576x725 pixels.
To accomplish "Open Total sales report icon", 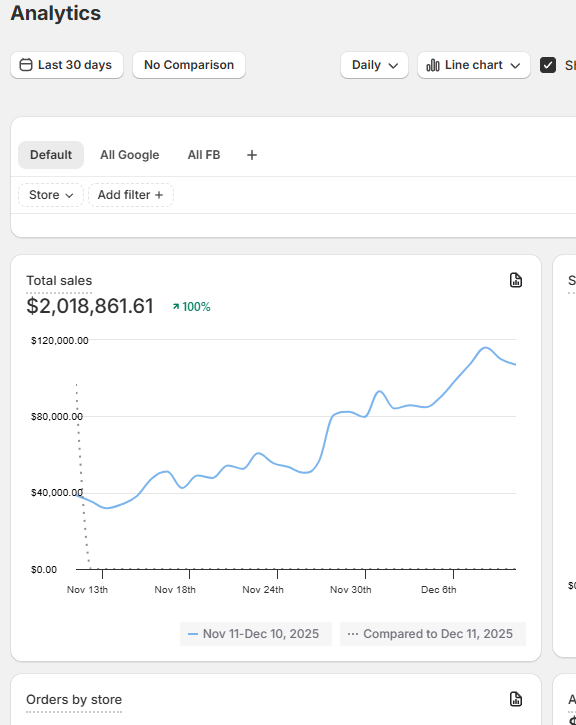I will (x=516, y=280).
